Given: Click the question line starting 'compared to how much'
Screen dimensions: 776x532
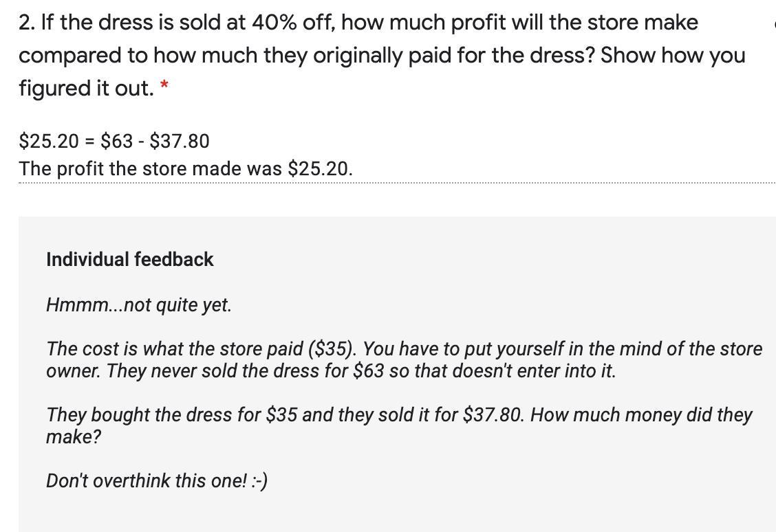Looking at the screenshot, I should (x=381, y=56).
